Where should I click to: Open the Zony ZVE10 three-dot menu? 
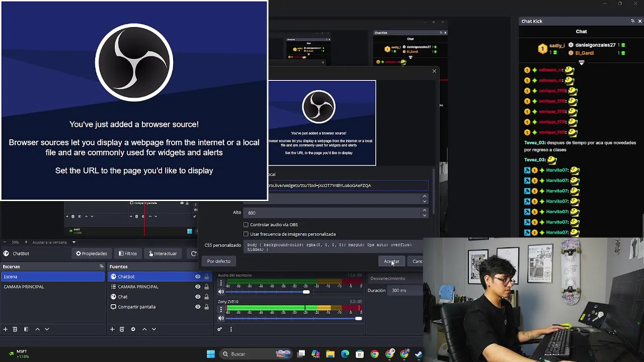(x=221, y=310)
